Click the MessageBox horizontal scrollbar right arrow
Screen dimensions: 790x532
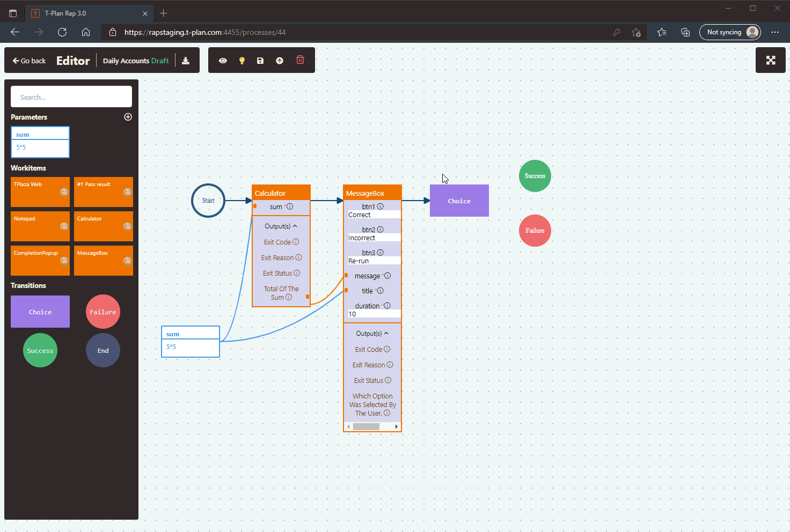397,427
